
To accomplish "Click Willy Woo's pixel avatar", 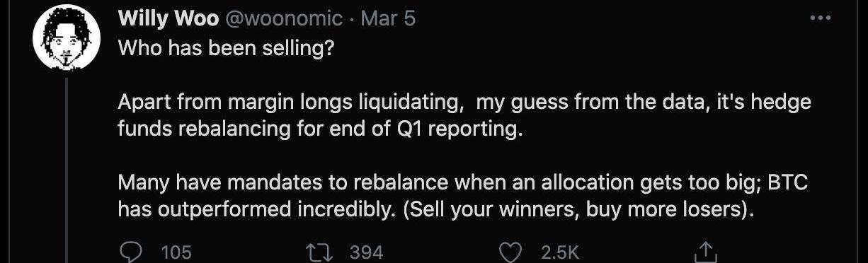I will click(x=66, y=38).
